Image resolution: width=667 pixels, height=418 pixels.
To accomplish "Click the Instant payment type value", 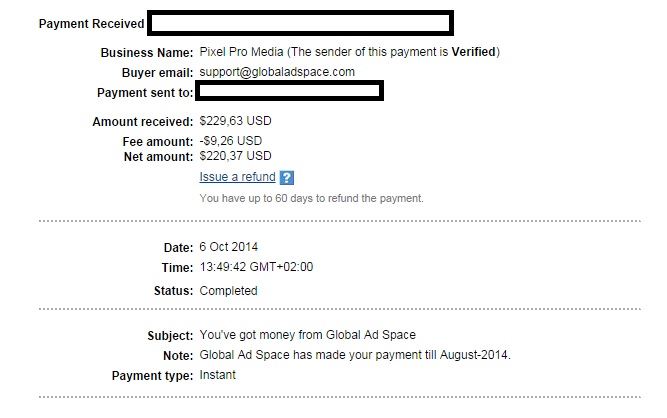I will [217, 375].
